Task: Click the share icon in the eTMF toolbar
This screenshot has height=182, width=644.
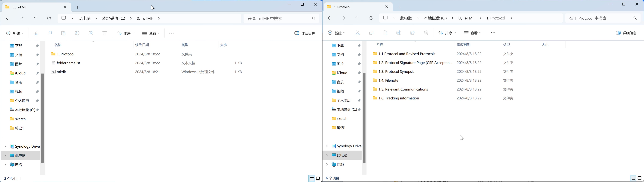Action: 91,33
